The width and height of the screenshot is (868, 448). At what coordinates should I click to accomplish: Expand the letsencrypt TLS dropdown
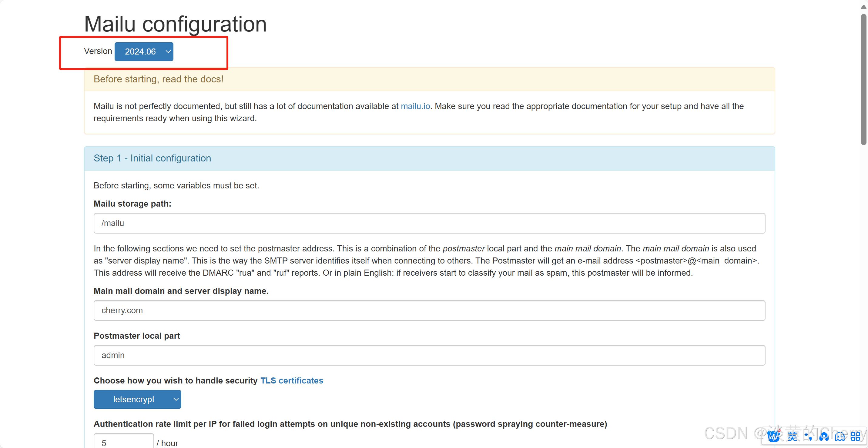coord(137,399)
